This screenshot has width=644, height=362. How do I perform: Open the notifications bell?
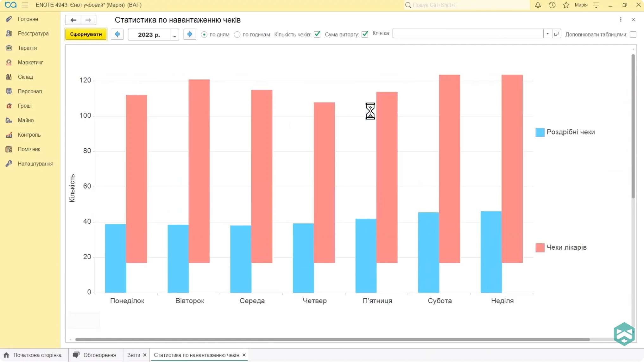click(538, 5)
